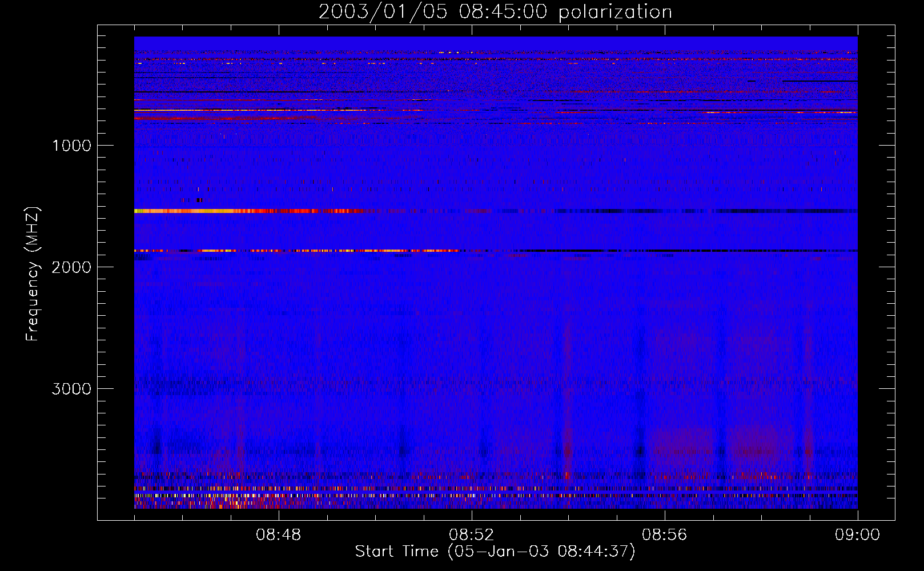Screen dimensions: 924x571
Task: Click the 08:56 time tick label
Action: (665, 535)
